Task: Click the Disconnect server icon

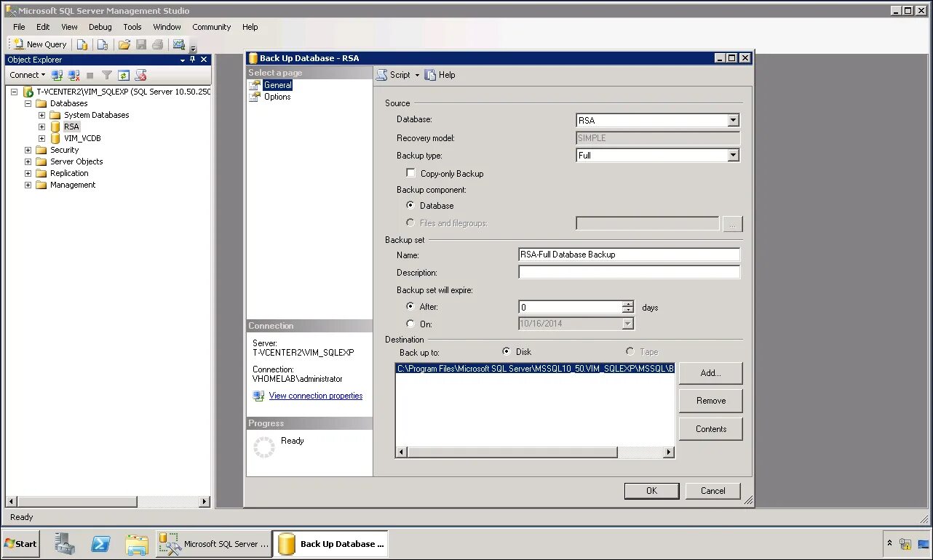Action: [x=74, y=75]
